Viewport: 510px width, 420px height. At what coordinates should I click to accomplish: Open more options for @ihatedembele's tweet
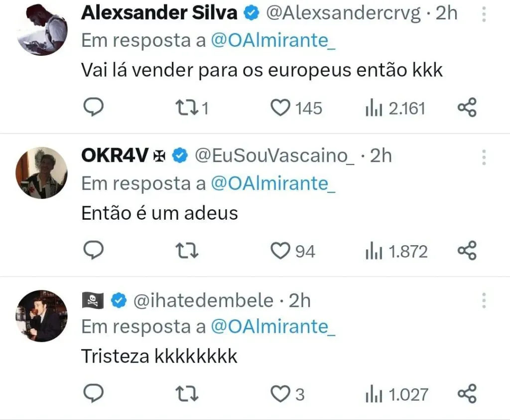pyautogui.click(x=484, y=300)
